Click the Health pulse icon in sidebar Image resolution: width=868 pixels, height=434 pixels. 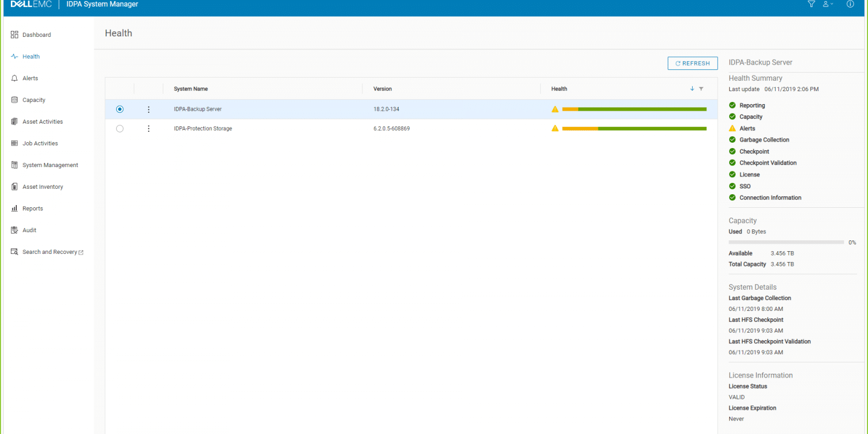(x=14, y=56)
